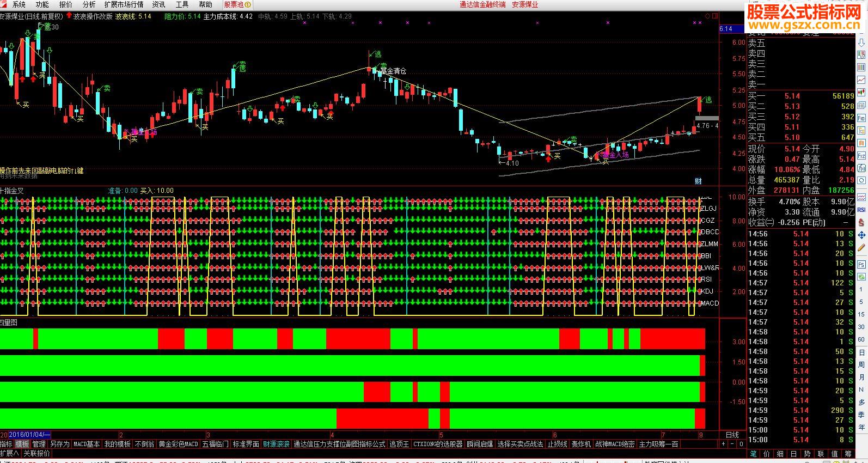
Task: Click the circle icon below the formula icon
Action: (861, 181)
